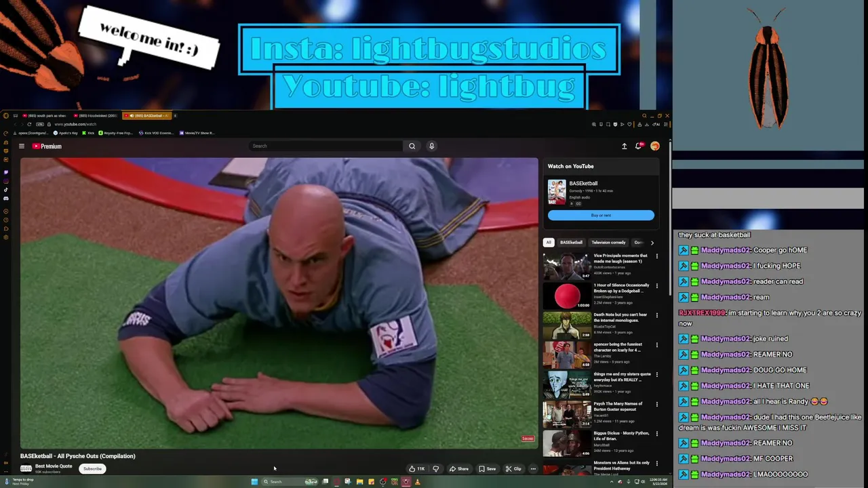Click the YouTube Premium logo

(x=47, y=146)
